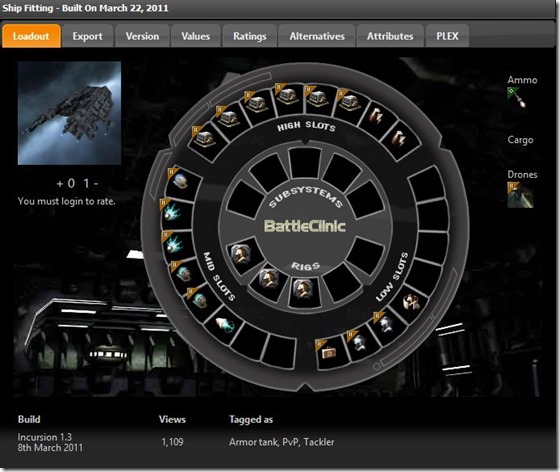This screenshot has width=560, height=472.
Task: Click the 'Incursion 1.3' build text
Action: tap(45, 437)
